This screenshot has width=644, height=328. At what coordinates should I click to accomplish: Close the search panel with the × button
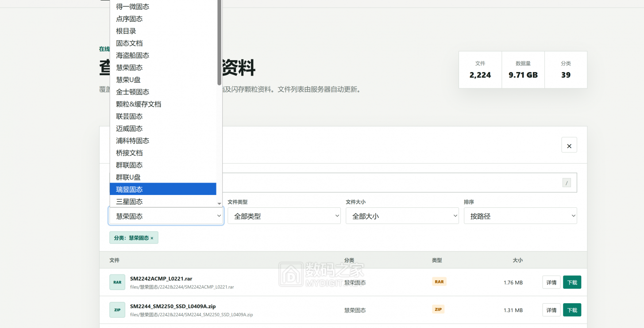pyautogui.click(x=569, y=145)
